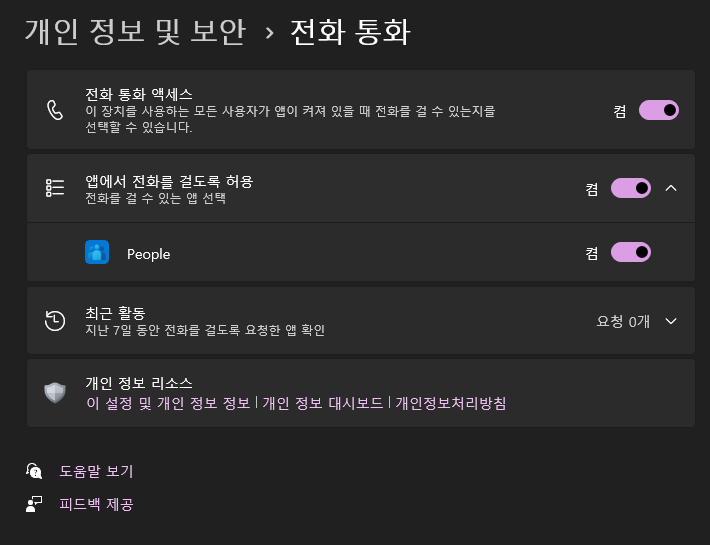Click the feedback person icon

coord(34,504)
